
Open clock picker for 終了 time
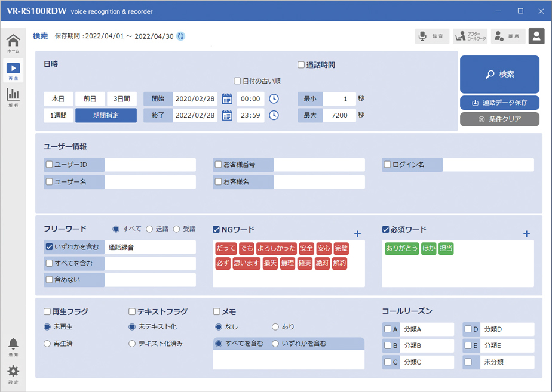coord(274,115)
